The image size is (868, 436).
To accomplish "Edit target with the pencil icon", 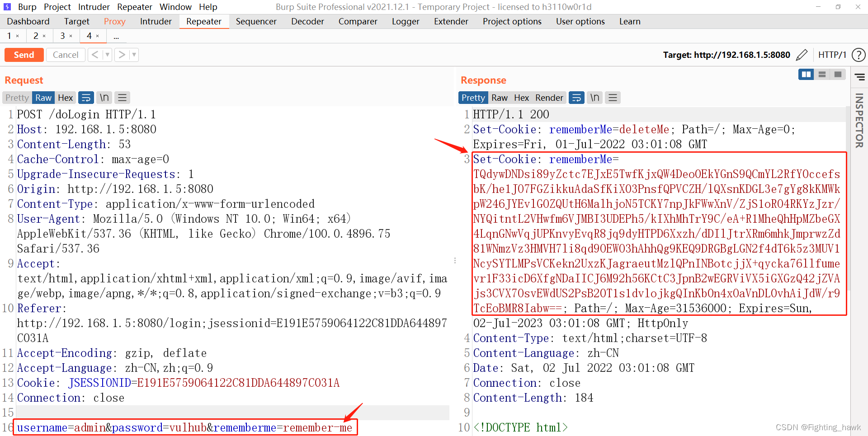I will (x=802, y=55).
